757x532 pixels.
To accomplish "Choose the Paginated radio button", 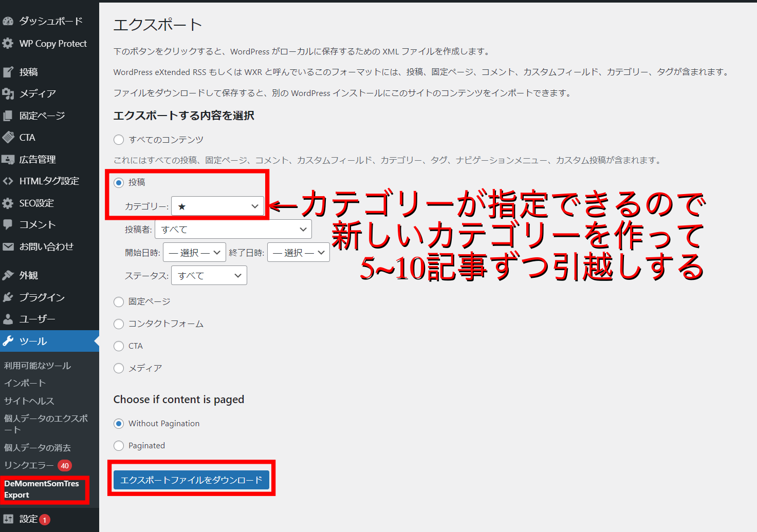I will [x=119, y=446].
